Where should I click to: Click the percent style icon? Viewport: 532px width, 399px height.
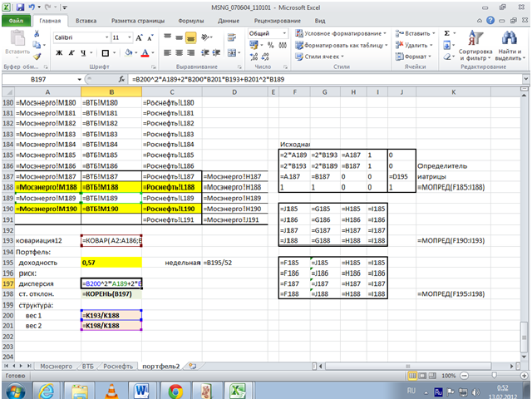[270, 45]
